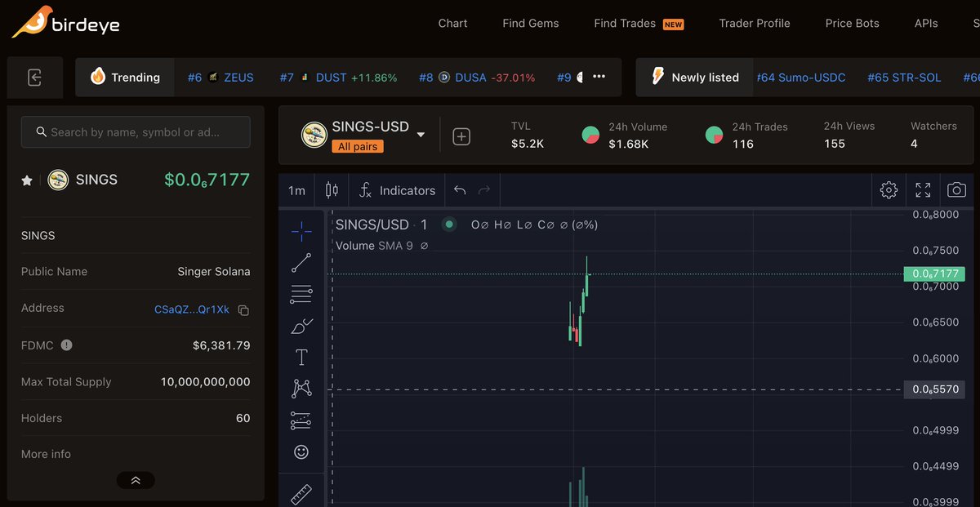Image resolution: width=980 pixels, height=507 pixels.
Task: Open the Trader Profile menu
Action: point(755,23)
